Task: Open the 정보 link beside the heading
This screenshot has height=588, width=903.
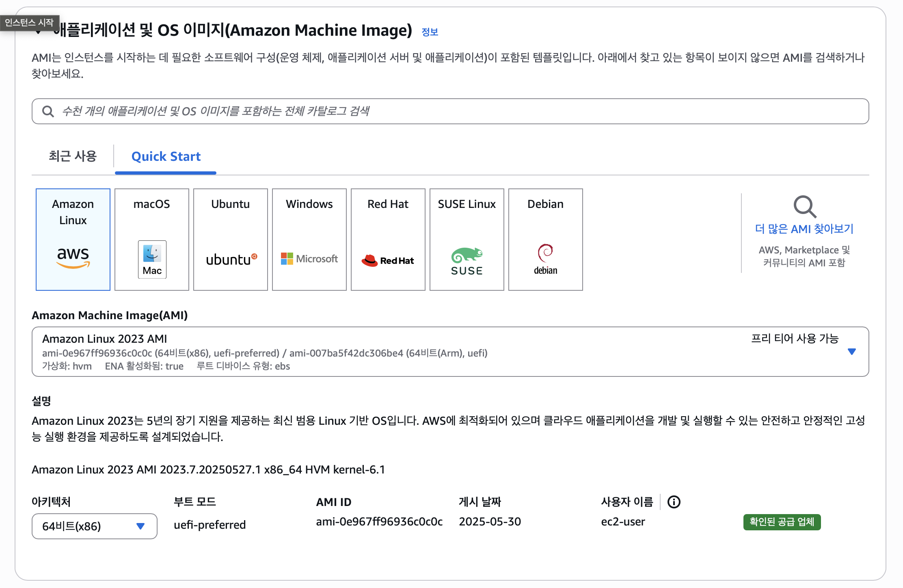Action: (x=430, y=32)
